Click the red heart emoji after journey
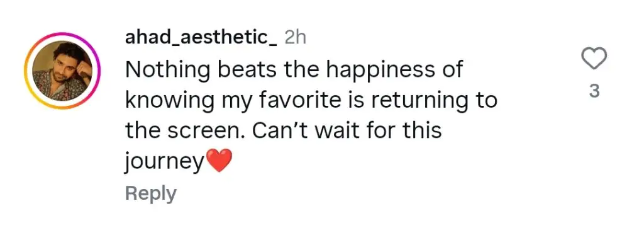Image resolution: width=644 pixels, height=247 pixels. [x=219, y=161]
